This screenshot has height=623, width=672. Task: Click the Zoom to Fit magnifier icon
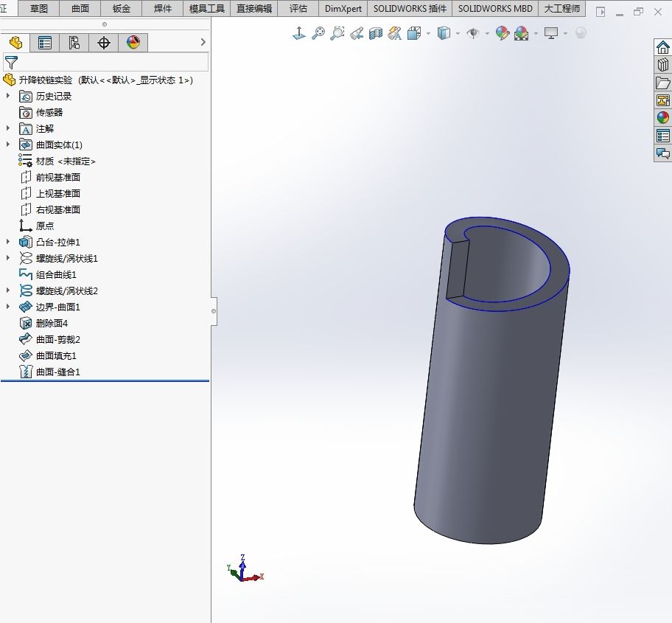tap(318, 33)
